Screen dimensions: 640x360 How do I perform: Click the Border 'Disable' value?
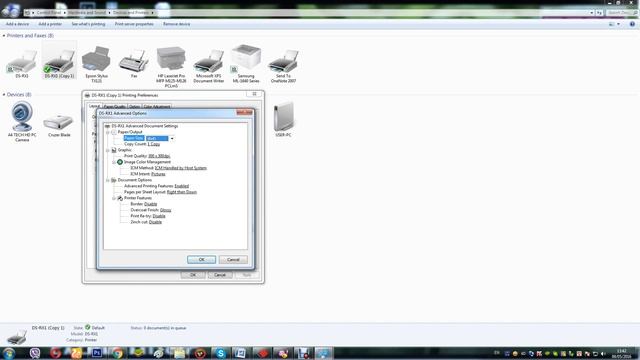pyautogui.click(x=151, y=204)
